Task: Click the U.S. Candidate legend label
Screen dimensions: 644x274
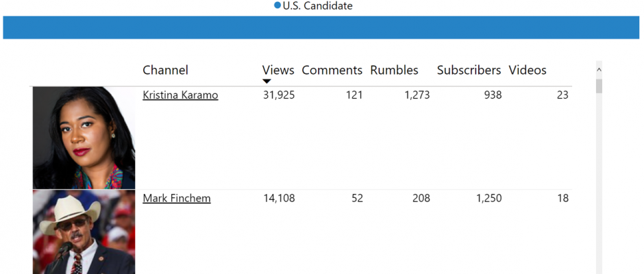Action: (317, 5)
